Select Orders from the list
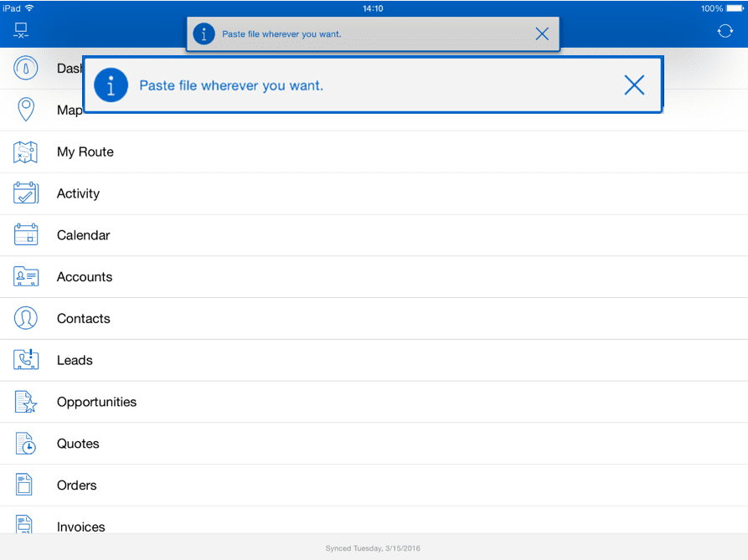Image resolution: width=748 pixels, height=560 pixels. point(374,486)
